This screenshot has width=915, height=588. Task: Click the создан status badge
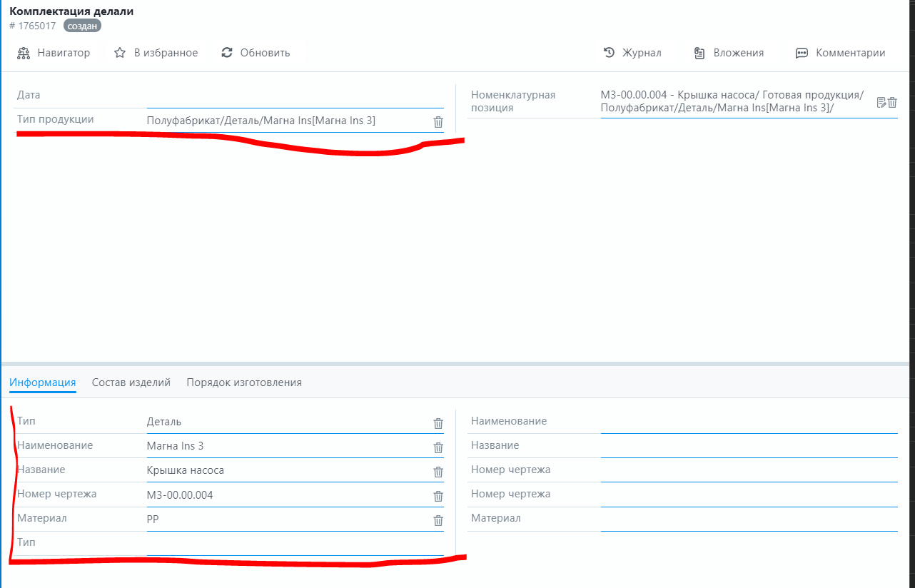coord(82,26)
